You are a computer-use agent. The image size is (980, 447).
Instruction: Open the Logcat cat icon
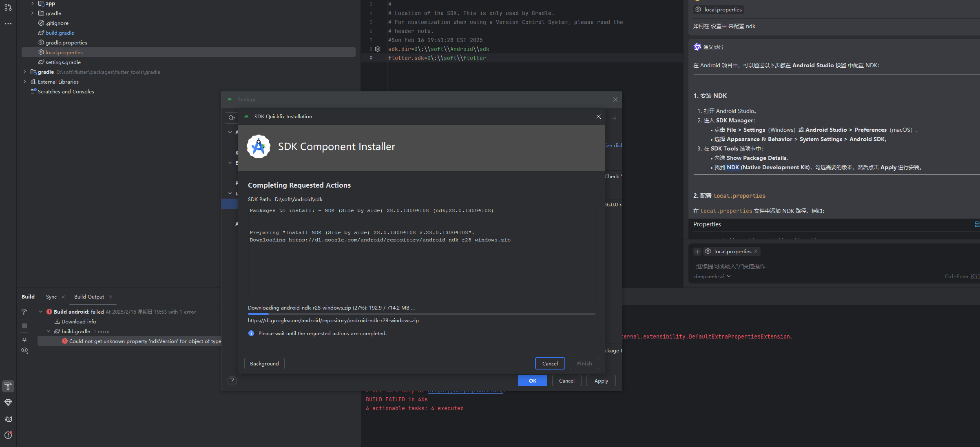(x=8, y=419)
